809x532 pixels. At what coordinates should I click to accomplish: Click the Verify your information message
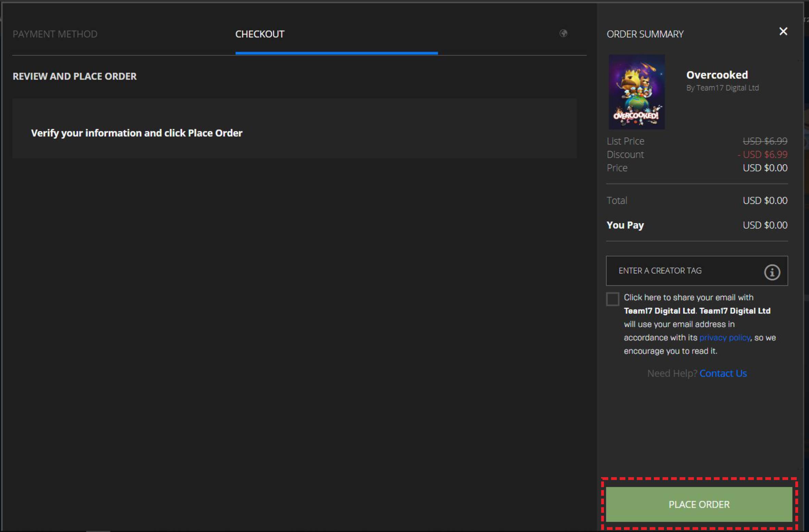(136, 133)
